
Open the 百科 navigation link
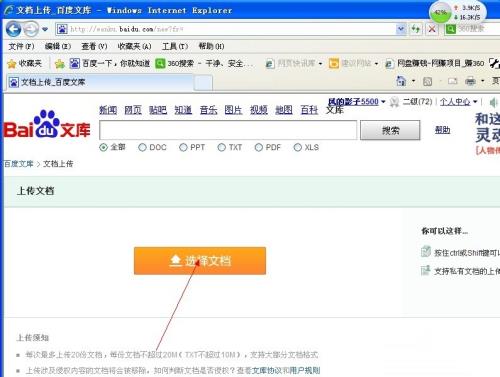coord(309,110)
